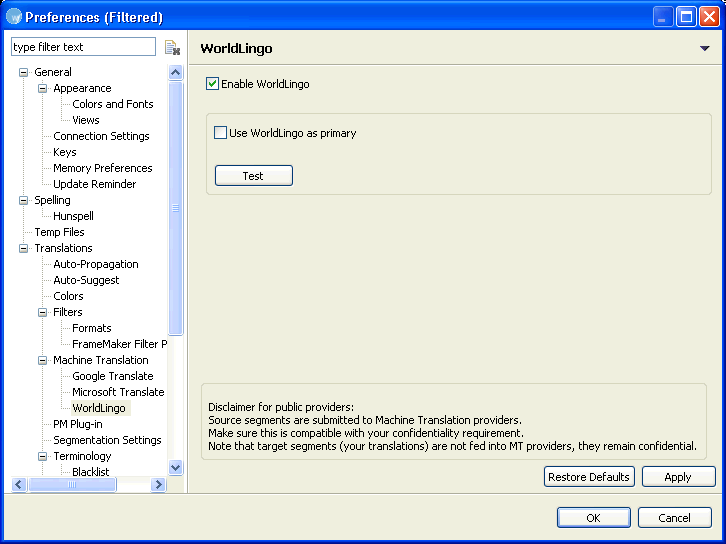Open the WorldLingo page menu arrow
Screen dimensions: 726x544
coord(704,48)
